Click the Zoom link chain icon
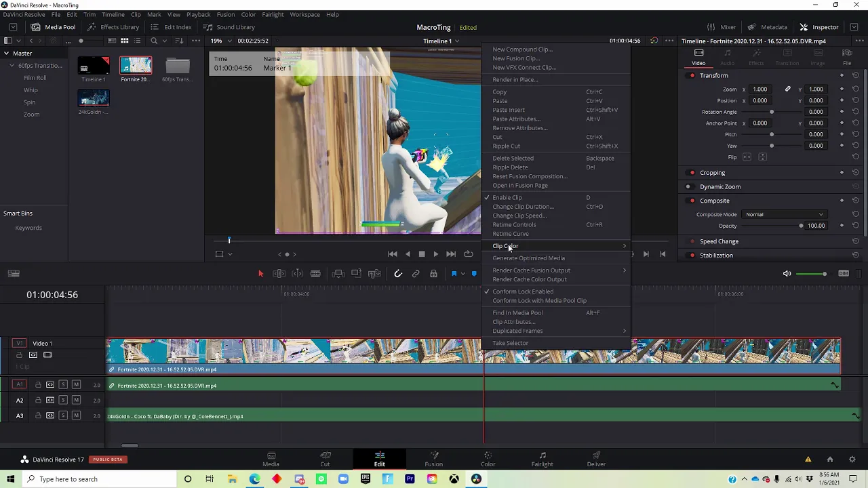Screen dimensions: 868x488 coord(787,89)
